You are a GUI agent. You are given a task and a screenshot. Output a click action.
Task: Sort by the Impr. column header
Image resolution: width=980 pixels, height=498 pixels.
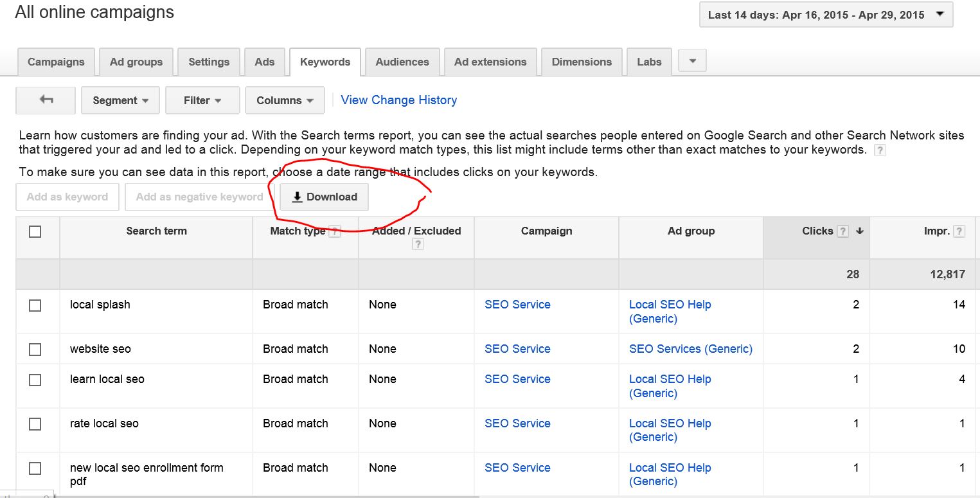[937, 231]
